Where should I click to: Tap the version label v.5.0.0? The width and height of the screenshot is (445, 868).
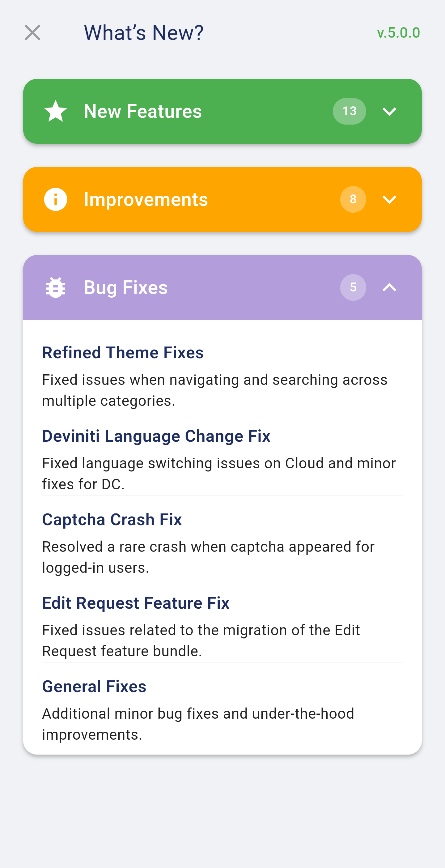398,33
